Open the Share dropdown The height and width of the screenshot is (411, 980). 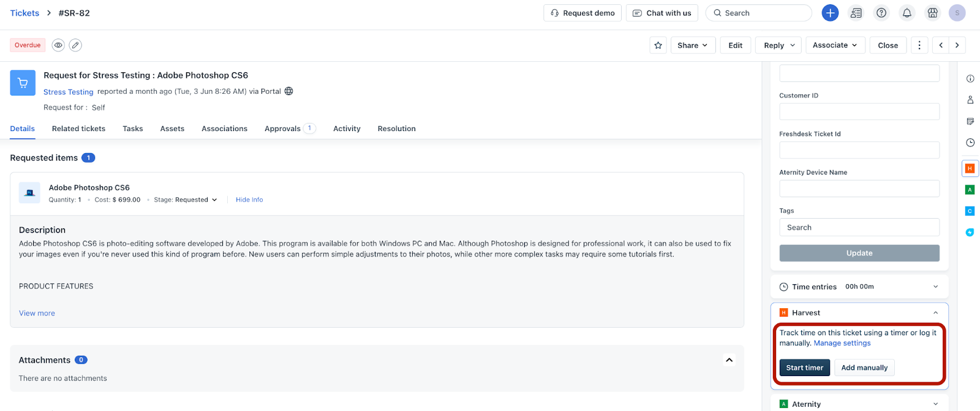(693, 45)
